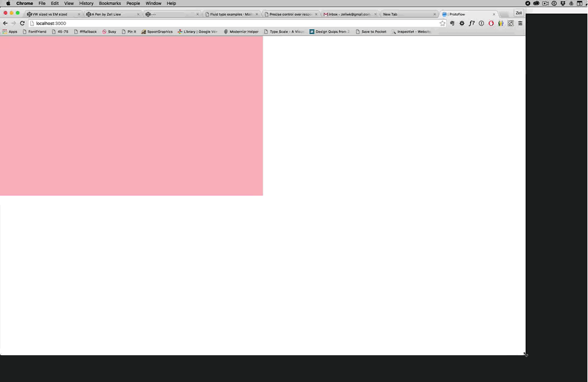Open the Chrome menu hamburger

[520, 23]
